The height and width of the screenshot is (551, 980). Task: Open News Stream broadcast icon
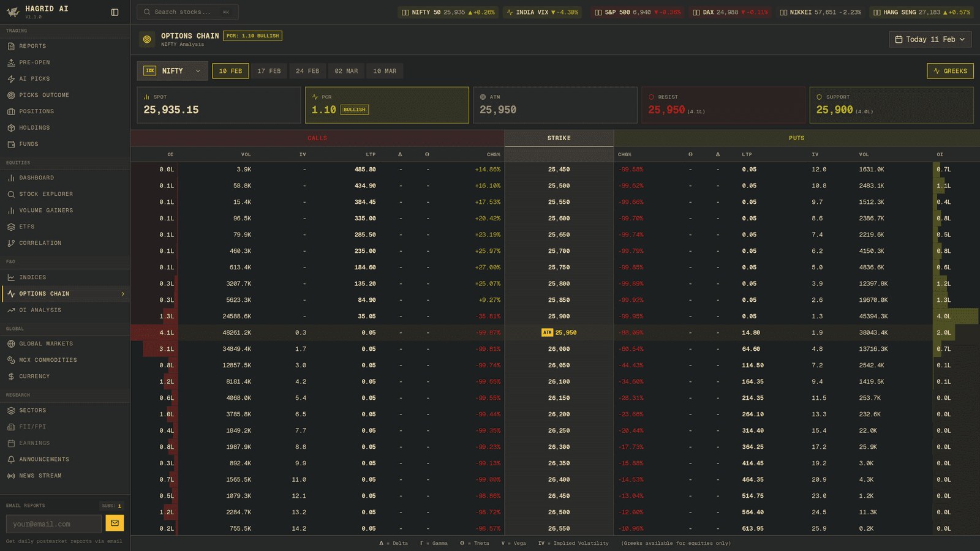pos(11,476)
